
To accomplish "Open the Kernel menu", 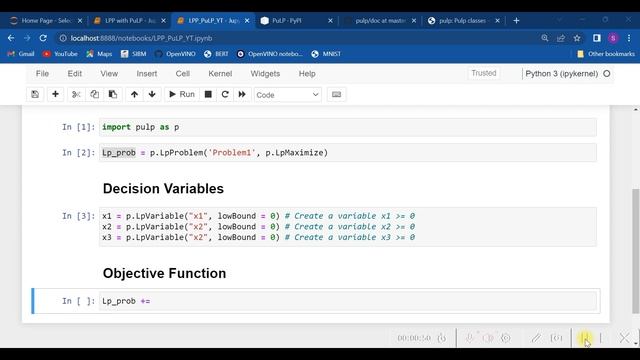I will pyautogui.click(x=220, y=74).
